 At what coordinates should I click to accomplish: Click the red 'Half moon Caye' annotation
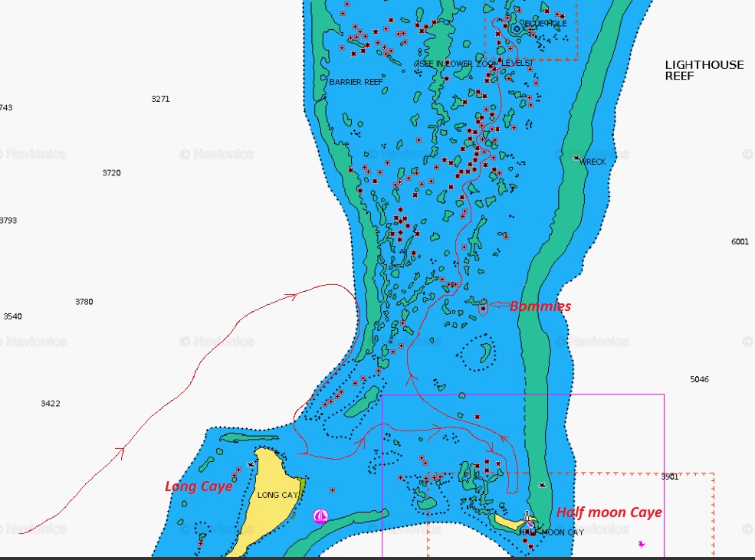pyautogui.click(x=609, y=513)
